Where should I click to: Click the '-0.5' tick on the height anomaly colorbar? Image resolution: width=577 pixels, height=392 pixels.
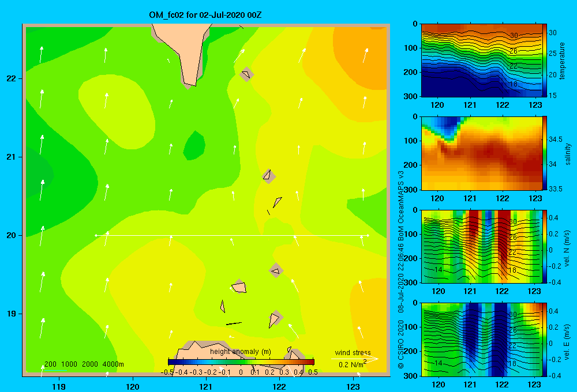coord(167,372)
